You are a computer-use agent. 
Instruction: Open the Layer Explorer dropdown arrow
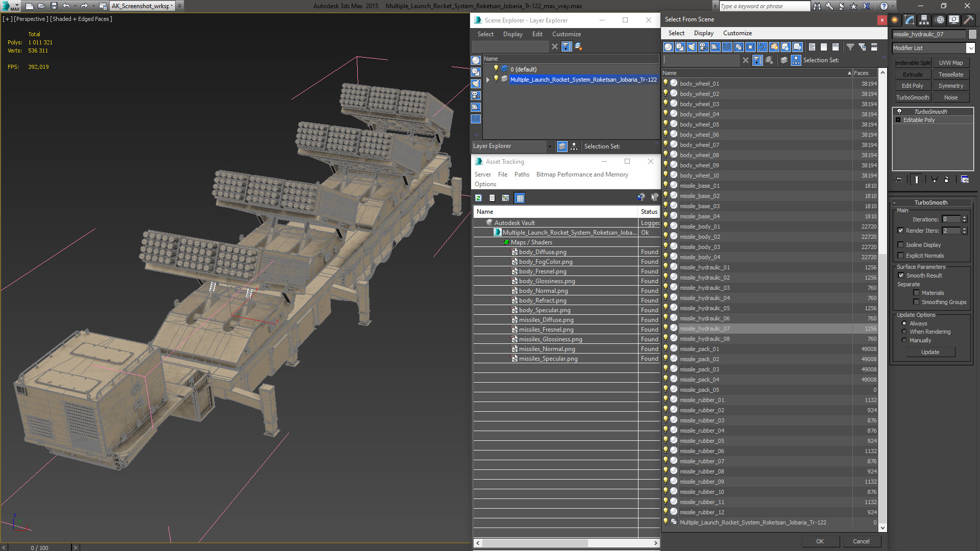550,146
